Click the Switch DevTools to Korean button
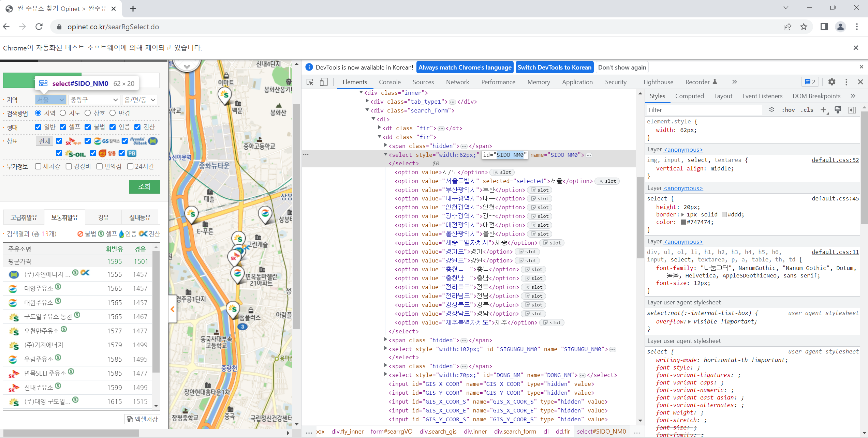This screenshot has width=868, height=438. coord(554,67)
